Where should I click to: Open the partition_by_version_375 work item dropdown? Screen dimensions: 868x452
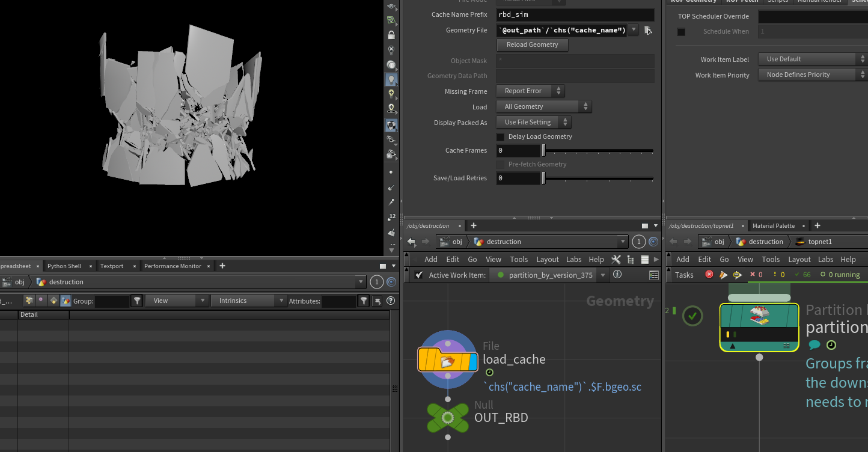tap(549, 275)
